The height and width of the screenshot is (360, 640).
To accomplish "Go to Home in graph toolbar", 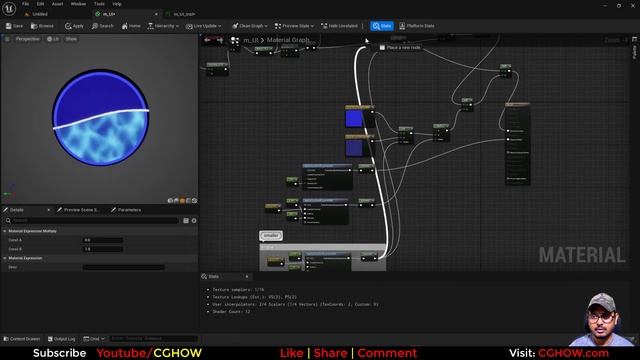I will [x=131, y=26].
